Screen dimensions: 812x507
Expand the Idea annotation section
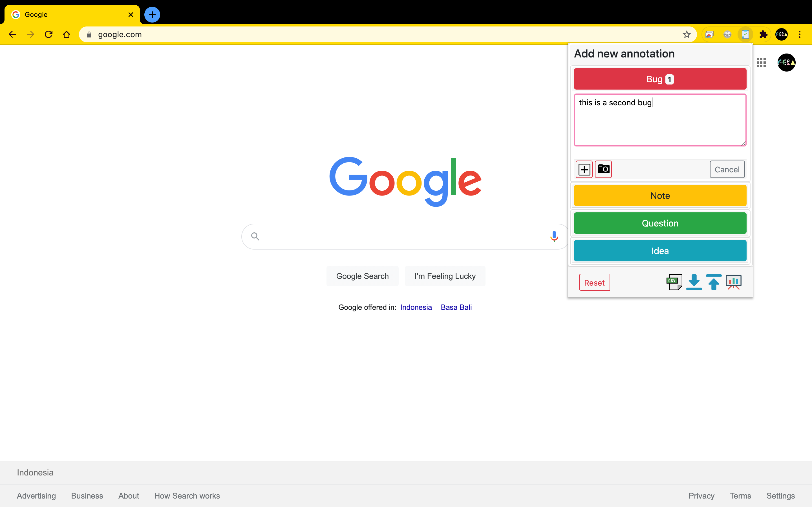660,251
